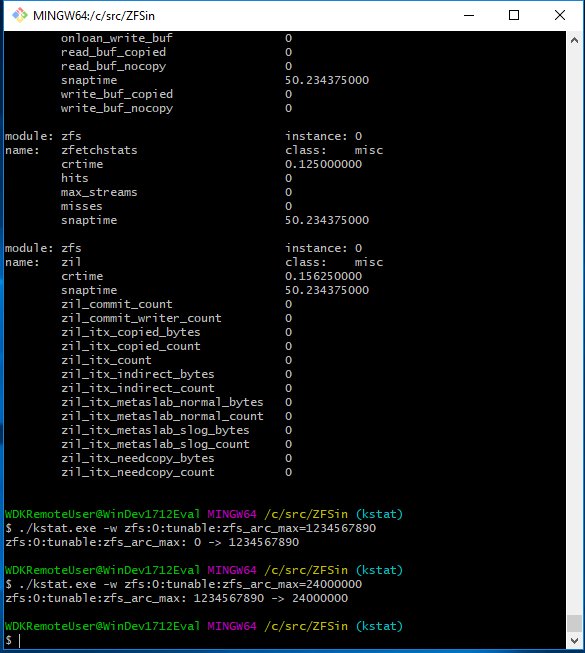Viewport: 585px width, 653px height.
Task: Click the 'write_buf_nocopy' entry
Action: (x=117, y=108)
